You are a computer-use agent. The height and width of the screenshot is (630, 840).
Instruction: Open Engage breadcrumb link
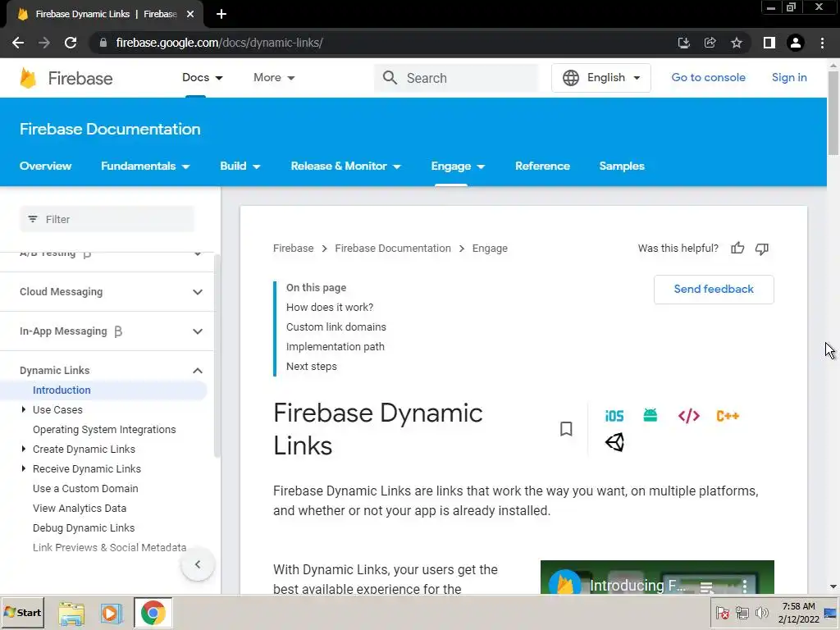[490, 248]
